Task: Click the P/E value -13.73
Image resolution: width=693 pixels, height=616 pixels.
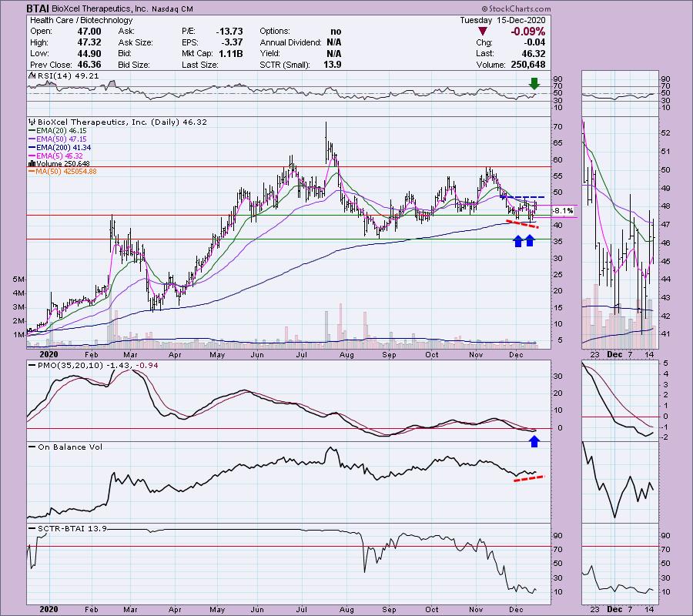Action: pyautogui.click(x=229, y=32)
